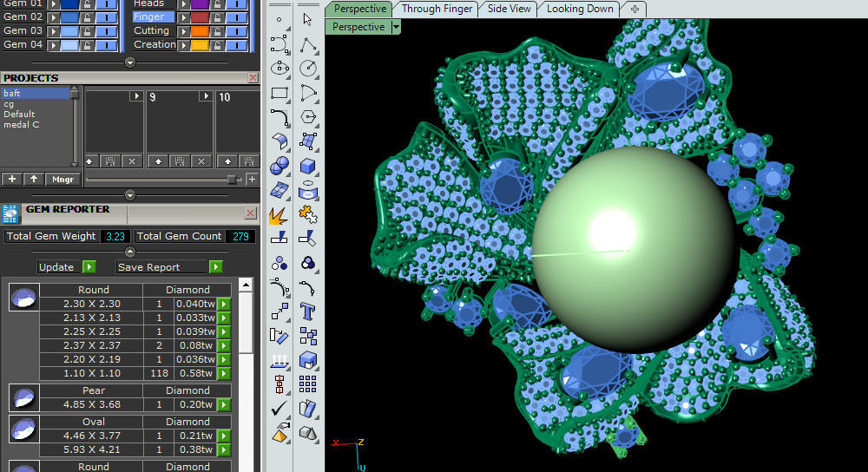868x472 pixels.
Task: Expand Cutting layer arrow
Action: [x=184, y=31]
